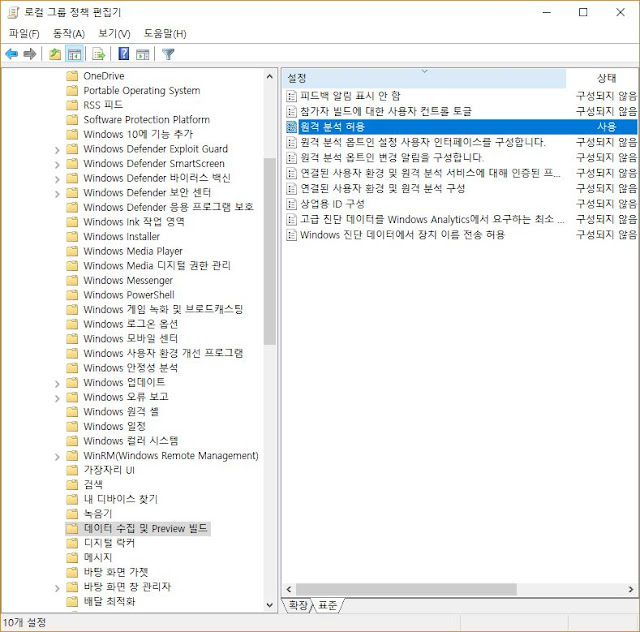Screen dimensions: 640x632
Task: Click the filter funnel icon
Action: 168,54
